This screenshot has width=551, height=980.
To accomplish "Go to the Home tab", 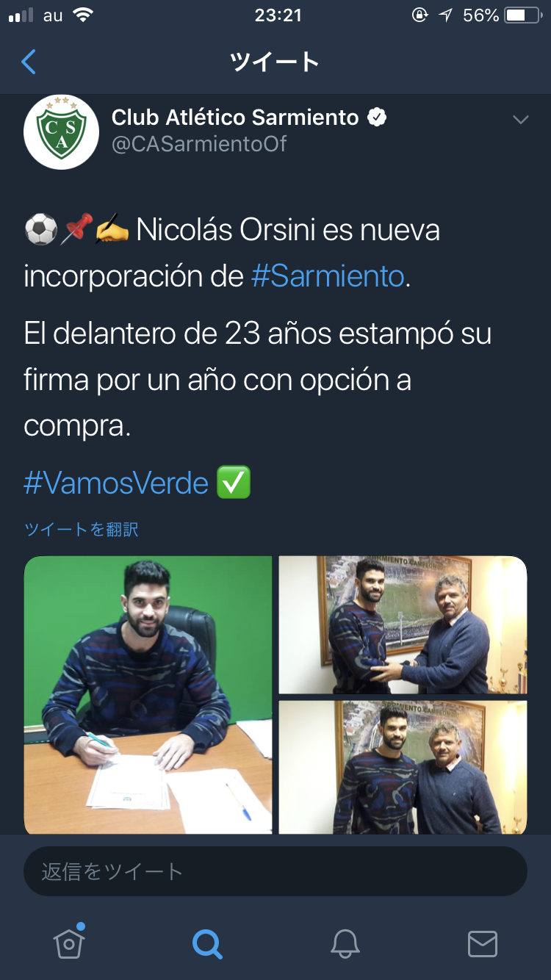I will (x=69, y=943).
